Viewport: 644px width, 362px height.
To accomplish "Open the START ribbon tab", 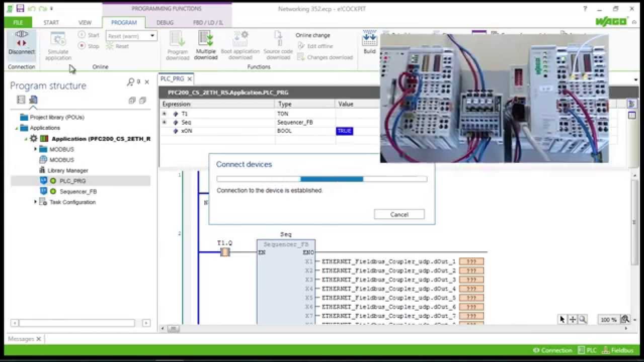I will 51,23.
